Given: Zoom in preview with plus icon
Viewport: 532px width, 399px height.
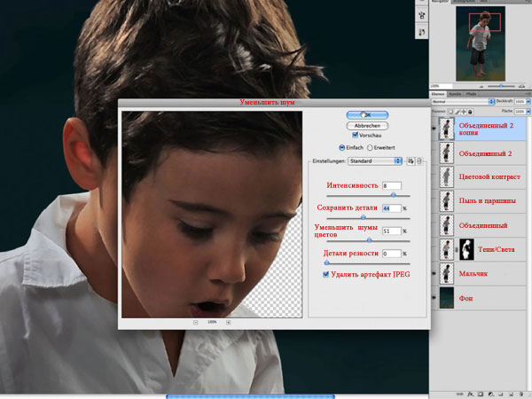Looking at the screenshot, I should click(229, 323).
